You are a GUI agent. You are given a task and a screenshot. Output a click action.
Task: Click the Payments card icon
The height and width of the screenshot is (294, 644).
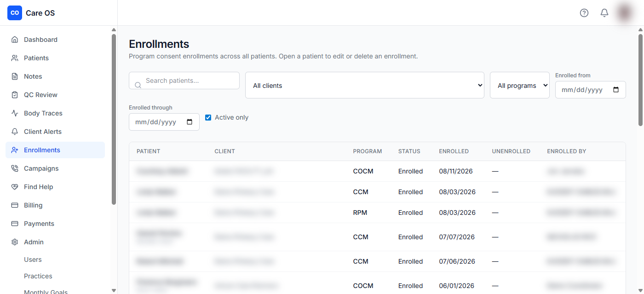coord(15,224)
